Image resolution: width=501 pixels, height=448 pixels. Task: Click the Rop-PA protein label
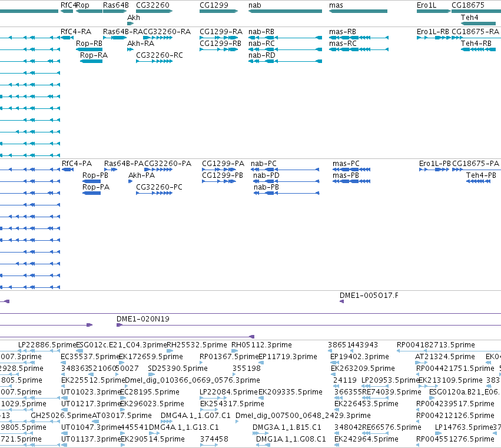96,187
